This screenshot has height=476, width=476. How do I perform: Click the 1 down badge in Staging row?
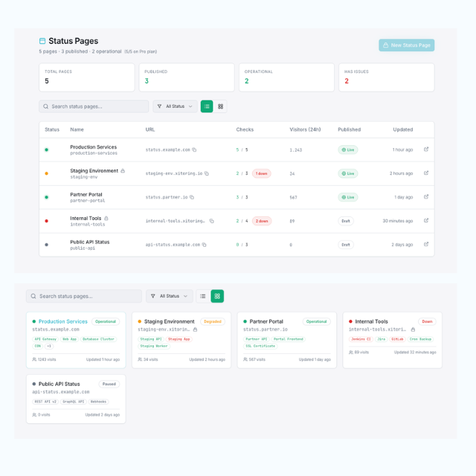click(x=261, y=173)
